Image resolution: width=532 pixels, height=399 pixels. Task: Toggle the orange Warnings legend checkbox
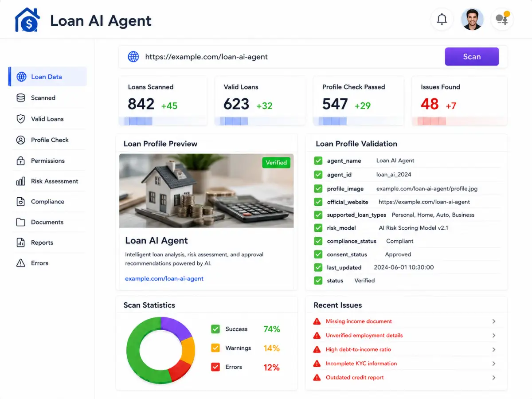click(215, 348)
